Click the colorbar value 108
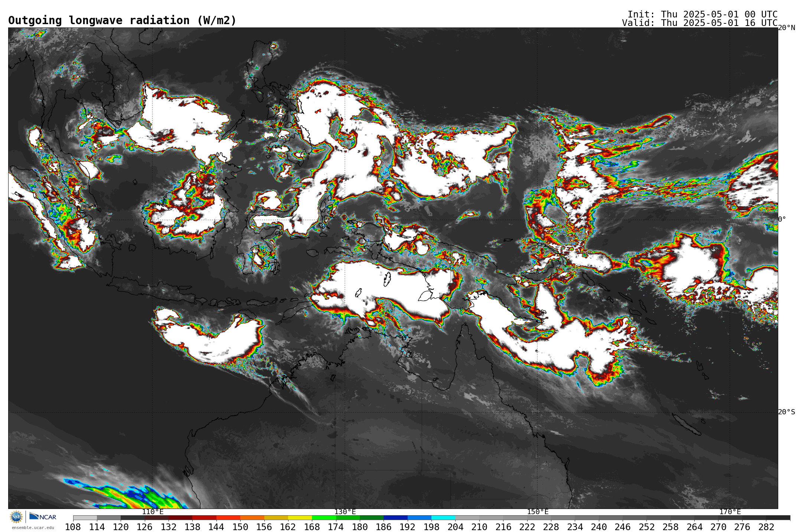 click(x=73, y=527)
